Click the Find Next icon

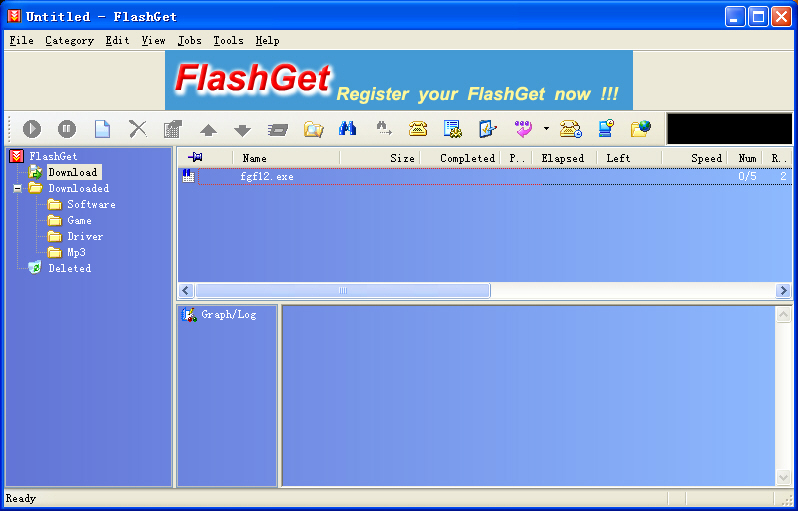point(383,128)
